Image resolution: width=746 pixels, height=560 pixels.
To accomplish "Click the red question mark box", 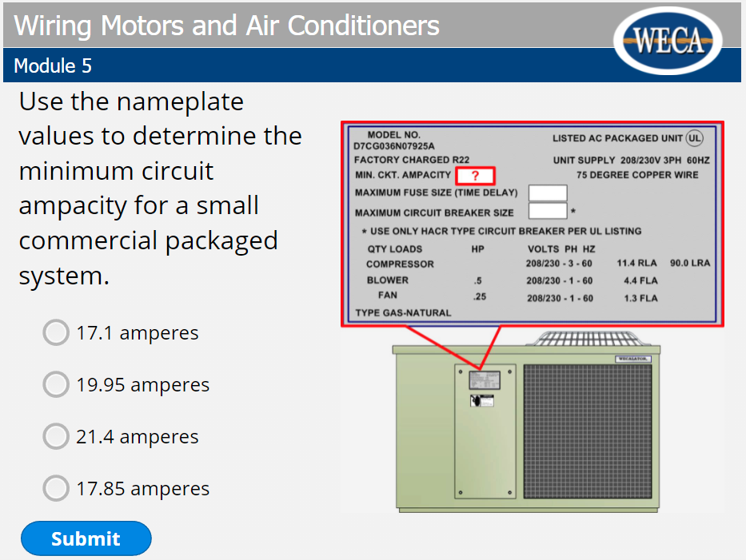I will (475, 176).
